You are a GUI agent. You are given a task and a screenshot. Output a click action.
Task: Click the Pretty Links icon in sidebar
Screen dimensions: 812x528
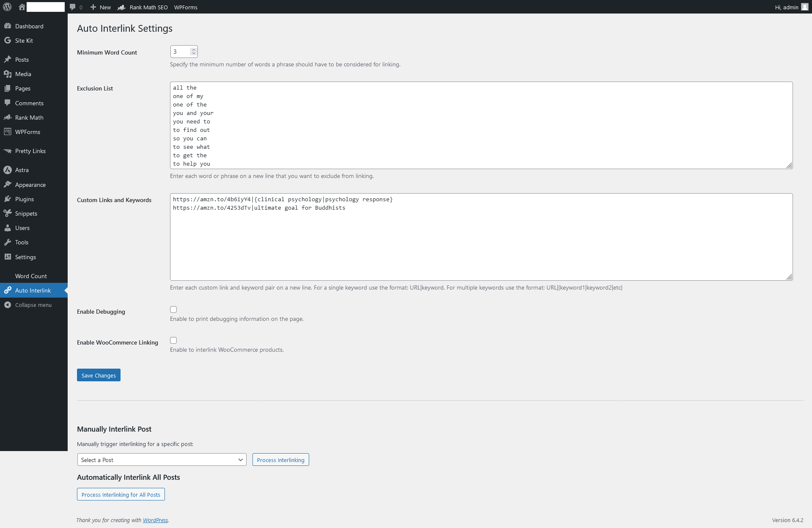point(8,151)
